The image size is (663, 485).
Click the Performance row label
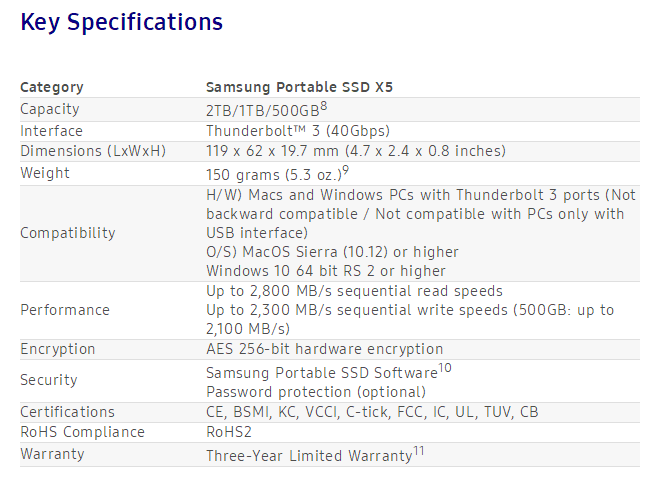65,310
